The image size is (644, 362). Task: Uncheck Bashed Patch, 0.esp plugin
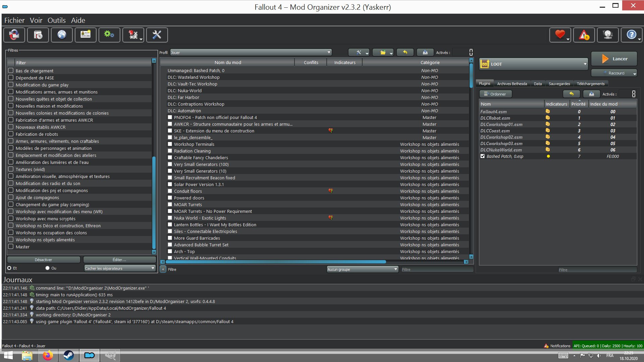point(482,156)
